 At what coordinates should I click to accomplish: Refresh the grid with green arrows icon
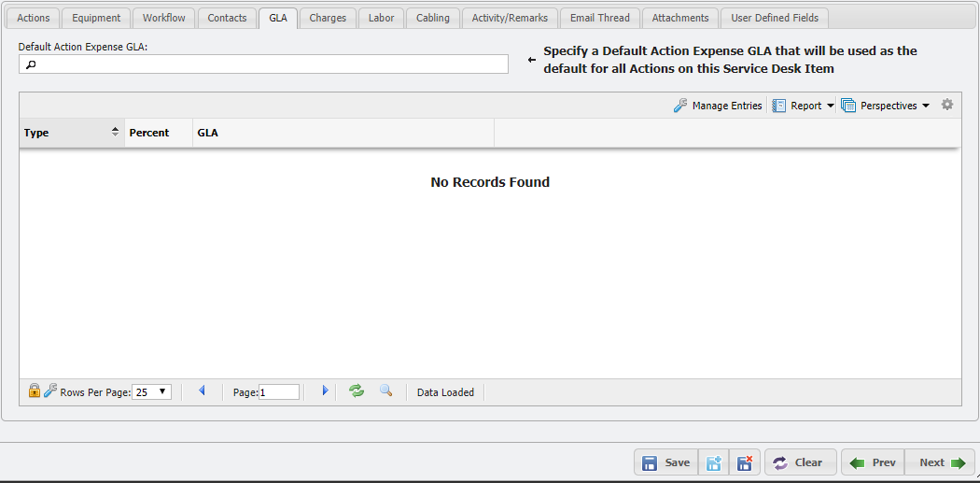[x=357, y=391]
